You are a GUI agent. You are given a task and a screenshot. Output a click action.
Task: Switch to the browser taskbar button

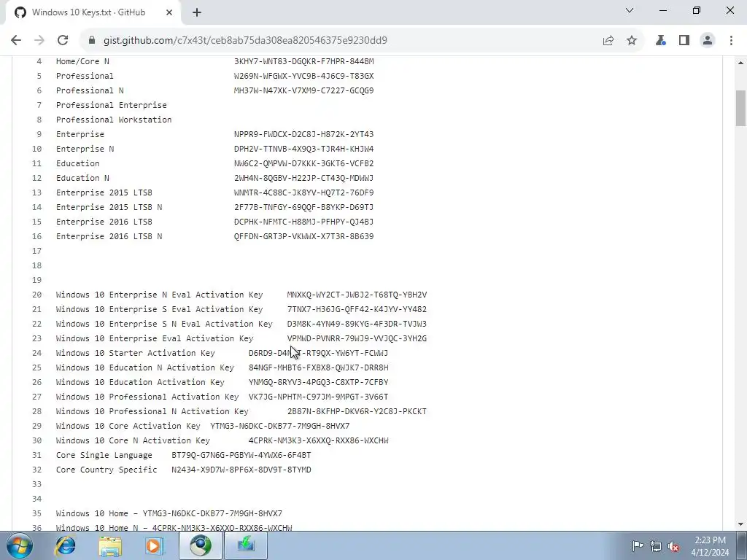(201, 545)
